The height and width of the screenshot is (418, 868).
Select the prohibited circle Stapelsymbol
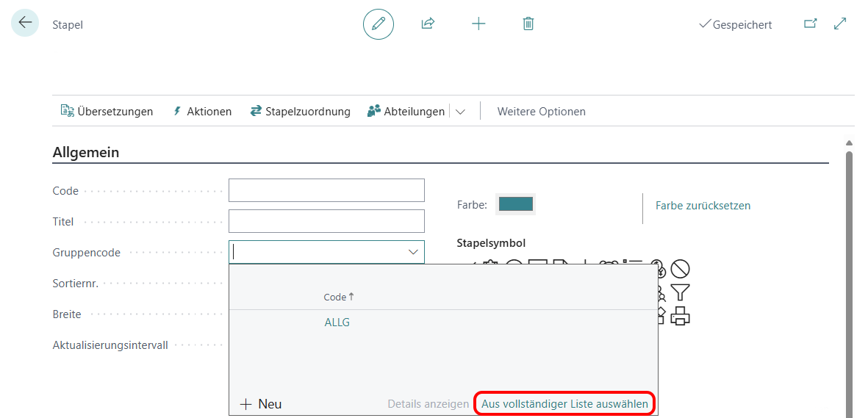680,270
